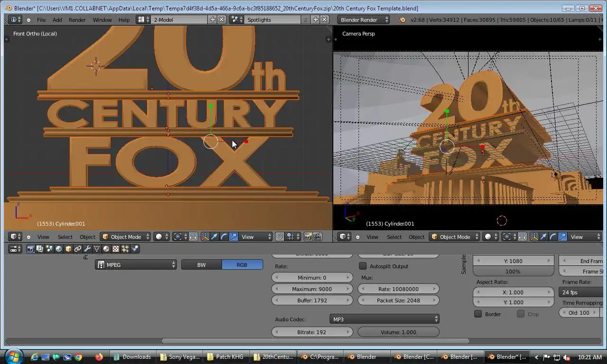Click the Maximum: 9000 rate field
Screen dimensions: 607x364
(x=312, y=289)
